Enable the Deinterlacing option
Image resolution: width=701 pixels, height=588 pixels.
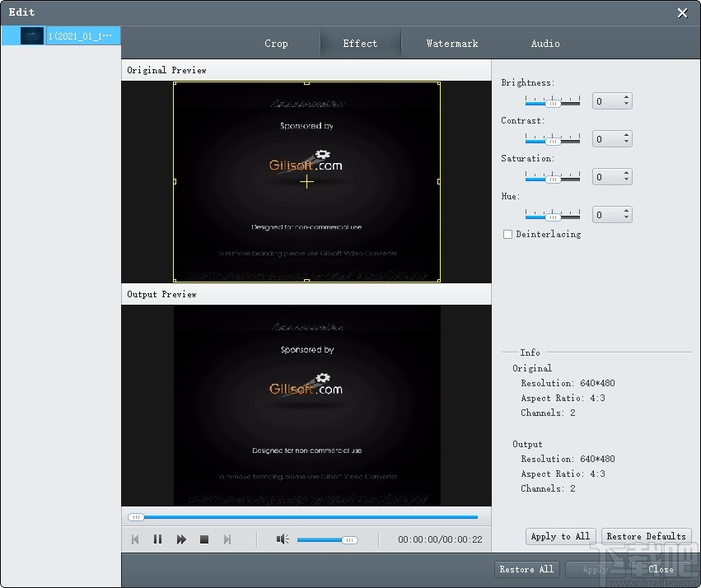point(507,234)
